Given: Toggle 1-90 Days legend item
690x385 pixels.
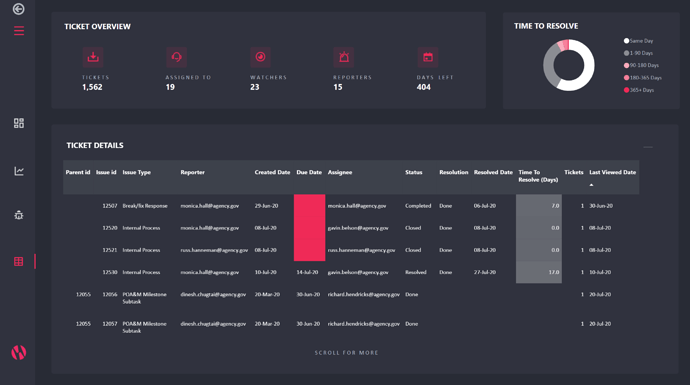Looking at the screenshot, I should tap(639, 53).
